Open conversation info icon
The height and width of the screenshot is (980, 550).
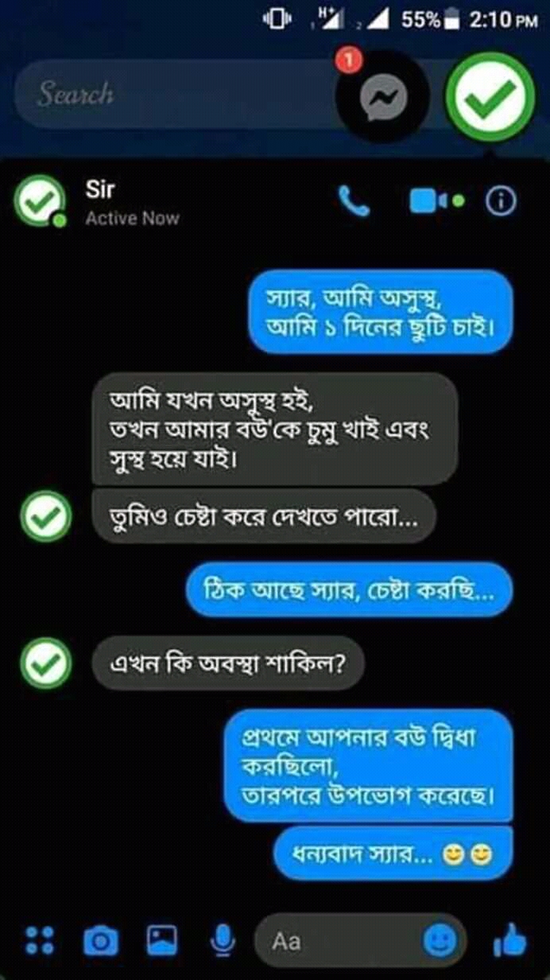[x=502, y=202]
